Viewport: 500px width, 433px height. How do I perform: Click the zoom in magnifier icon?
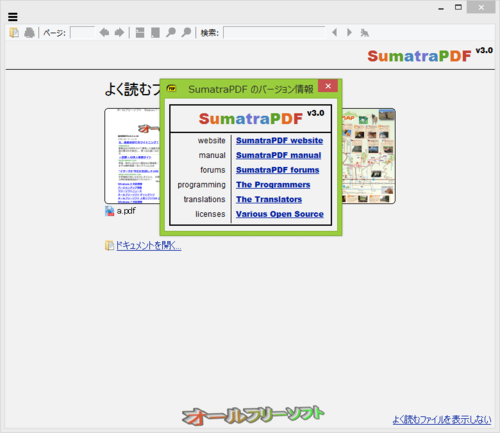[186, 32]
